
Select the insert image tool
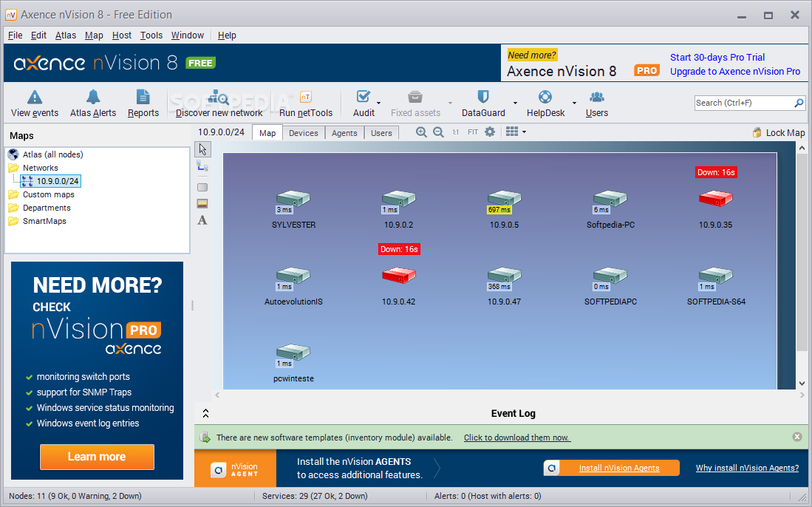(202, 203)
